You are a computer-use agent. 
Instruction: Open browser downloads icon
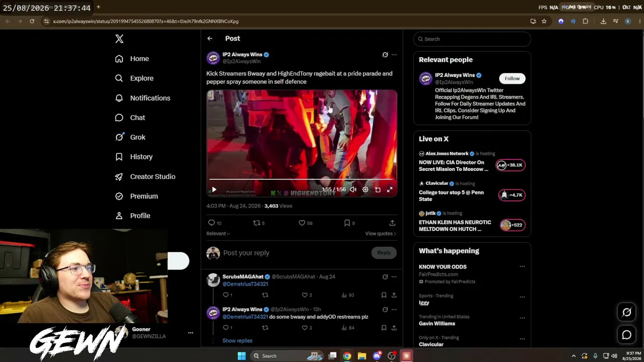point(603,21)
